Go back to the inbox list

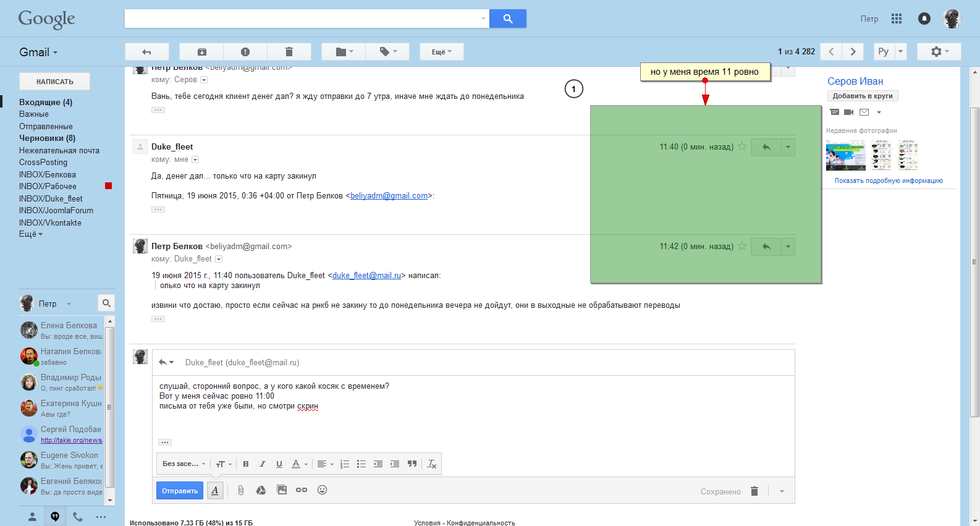click(147, 52)
